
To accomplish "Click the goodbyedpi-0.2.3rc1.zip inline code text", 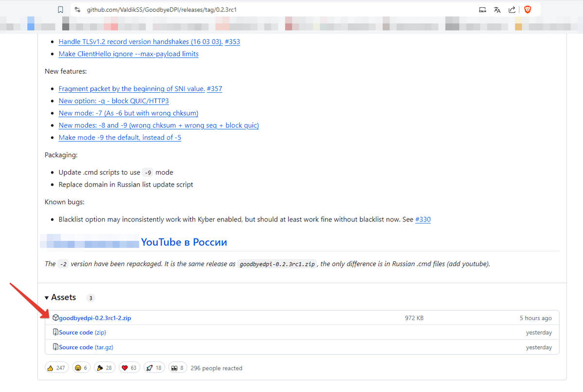I will coord(277,264).
